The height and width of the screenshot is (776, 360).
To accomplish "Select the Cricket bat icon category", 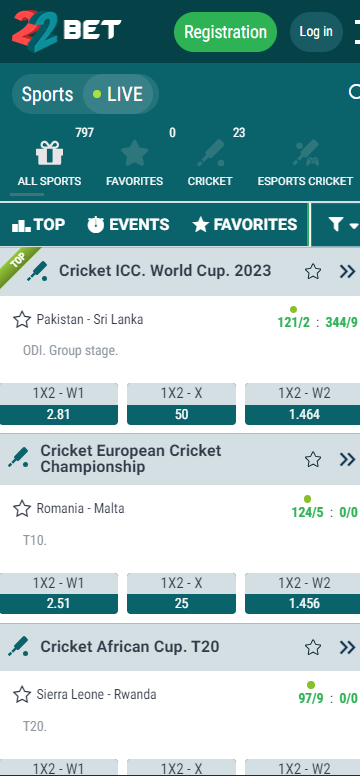I will (210, 153).
